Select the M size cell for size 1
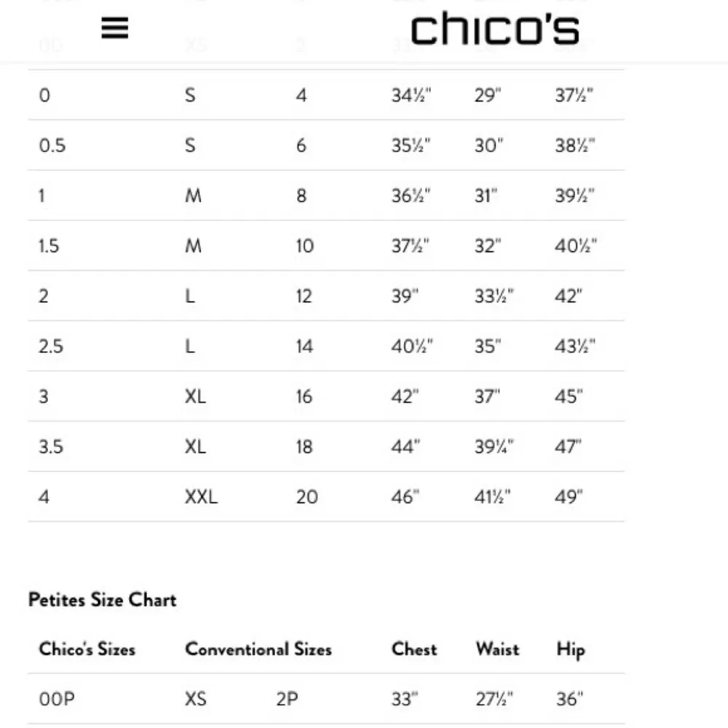The height and width of the screenshot is (728, 728). point(194,195)
